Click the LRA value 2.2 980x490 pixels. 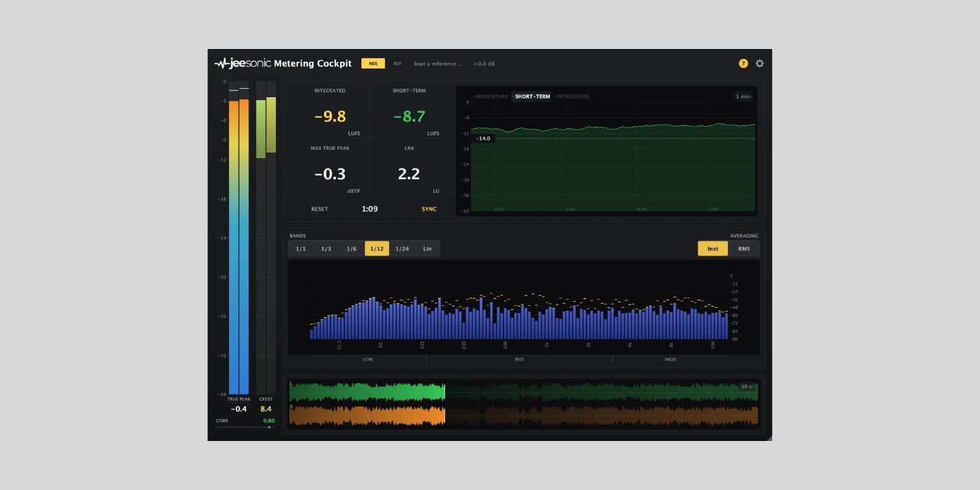click(x=409, y=174)
